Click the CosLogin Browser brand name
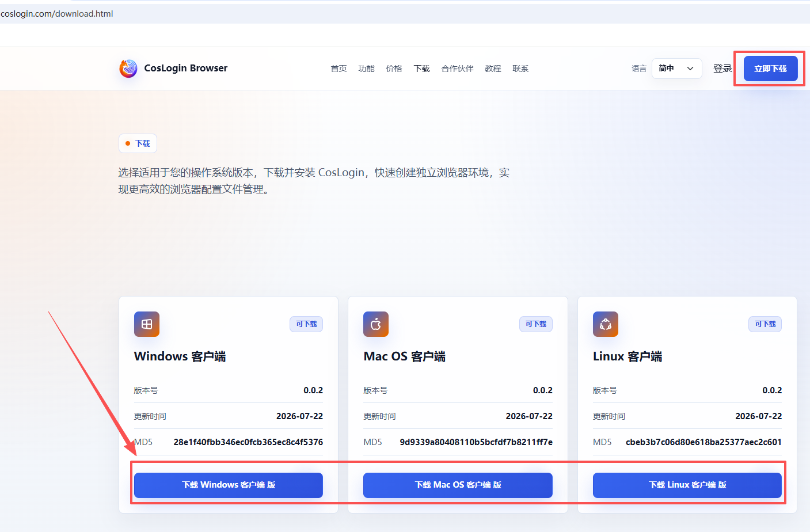Screen dimensions: 810x532 click(185, 68)
